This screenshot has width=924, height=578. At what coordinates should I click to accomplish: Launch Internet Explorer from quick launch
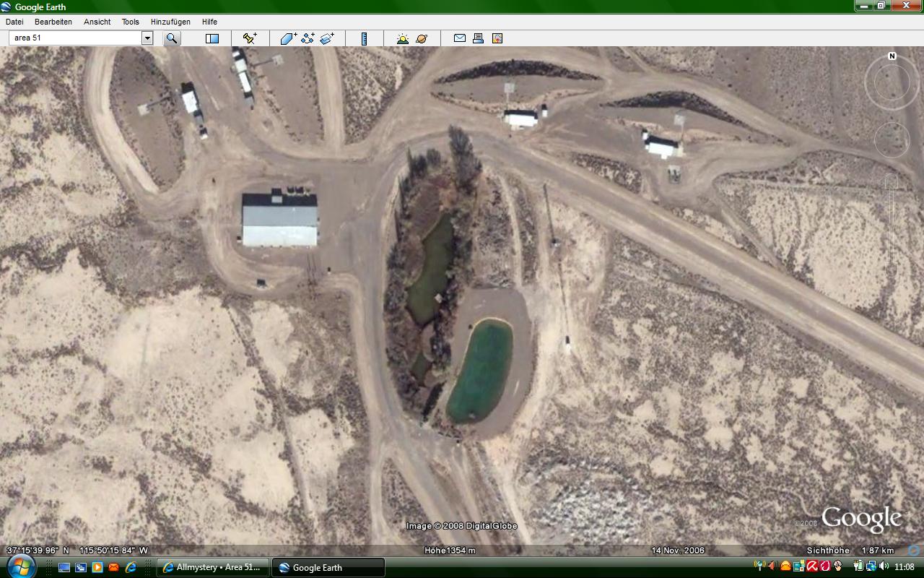pyautogui.click(x=131, y=567)
